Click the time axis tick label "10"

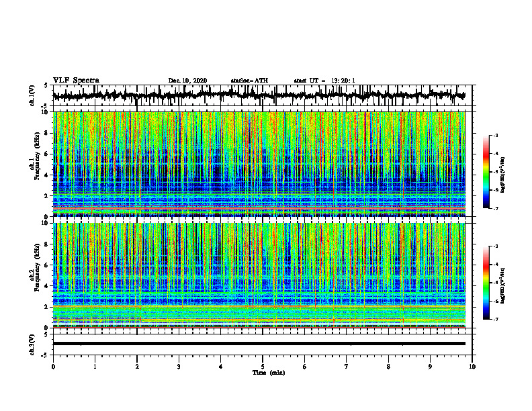tap(472, 367)
